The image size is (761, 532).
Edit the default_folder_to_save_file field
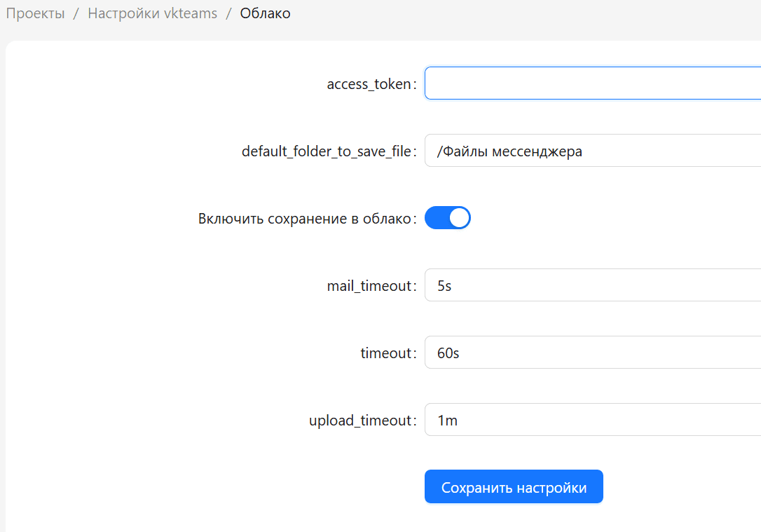point(593,151)
